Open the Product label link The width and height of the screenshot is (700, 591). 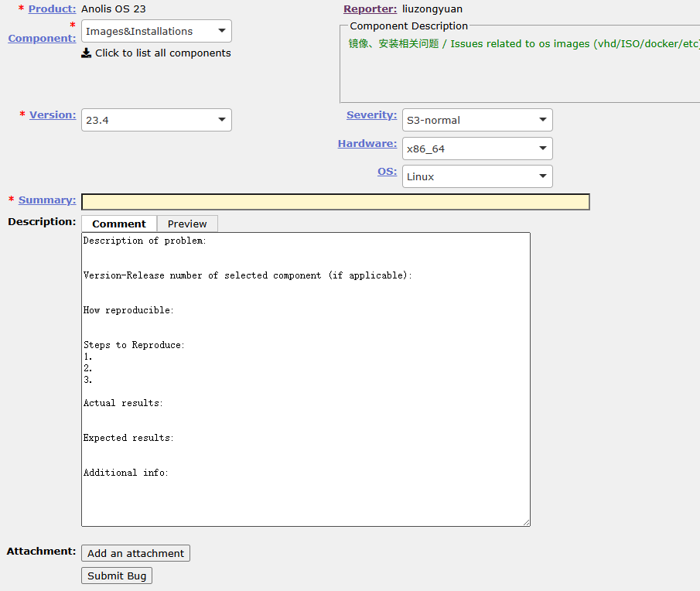tap(52, 9)
